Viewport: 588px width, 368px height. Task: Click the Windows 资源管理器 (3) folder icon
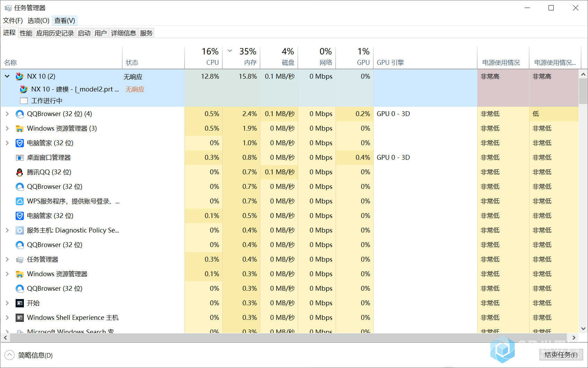pos(20,129)
